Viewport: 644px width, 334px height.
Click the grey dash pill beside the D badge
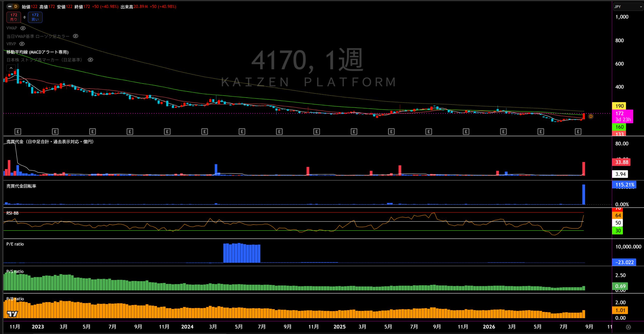[x=10, y=7]
